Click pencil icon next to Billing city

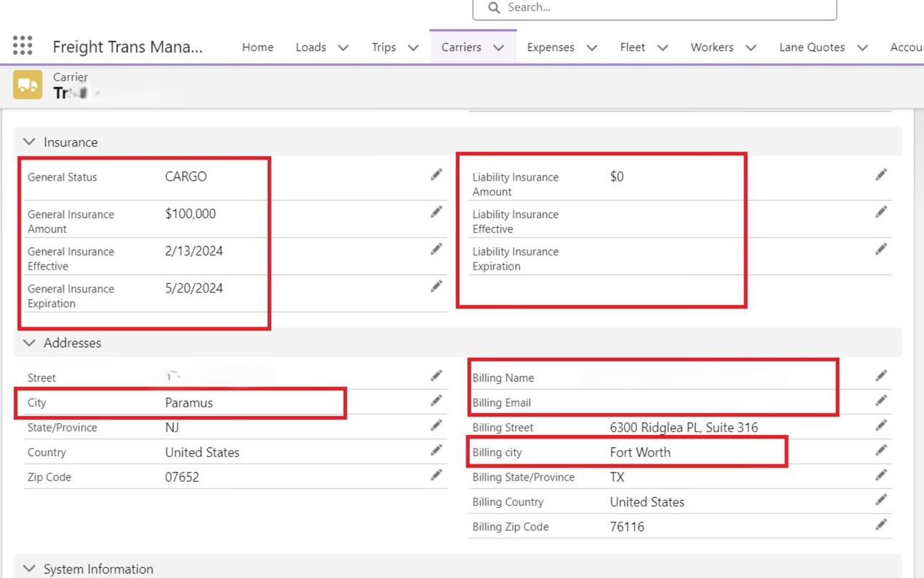point(881,450)
